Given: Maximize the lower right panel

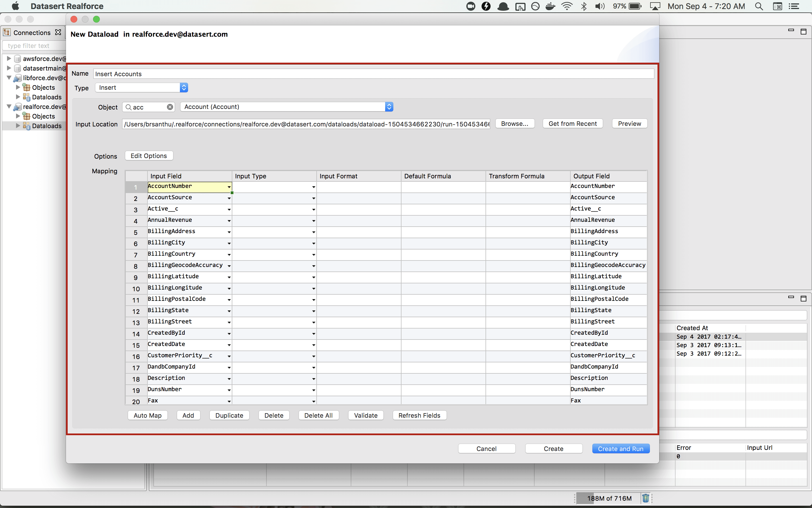Looking at the screenshot, I should click(x=804, y=298).
